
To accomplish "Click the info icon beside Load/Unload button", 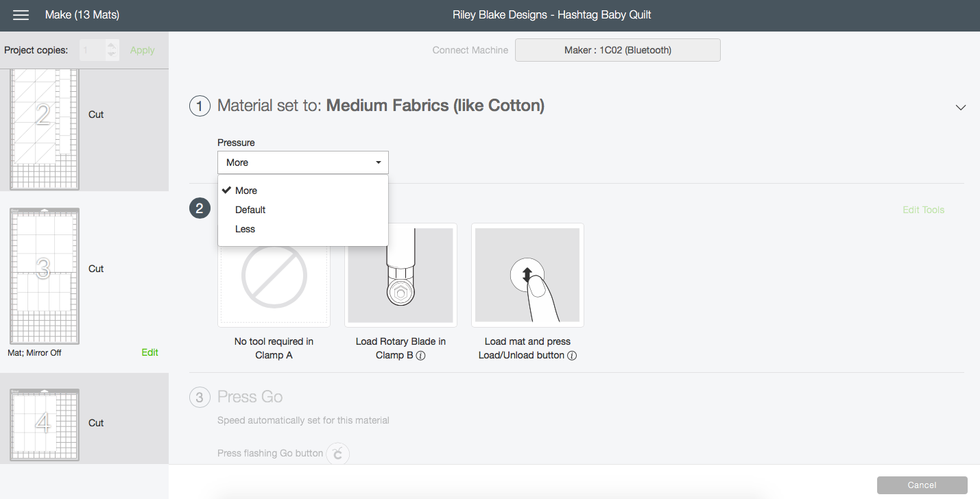I will 572,356.
